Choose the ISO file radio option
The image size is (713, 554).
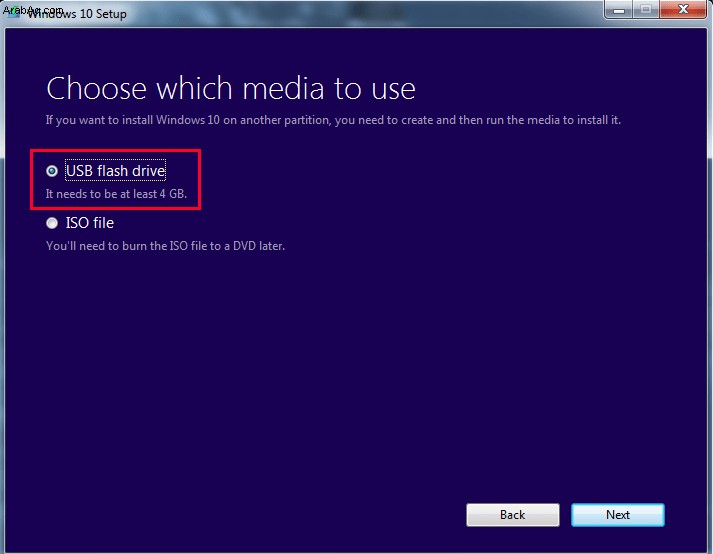coord(52,223)
